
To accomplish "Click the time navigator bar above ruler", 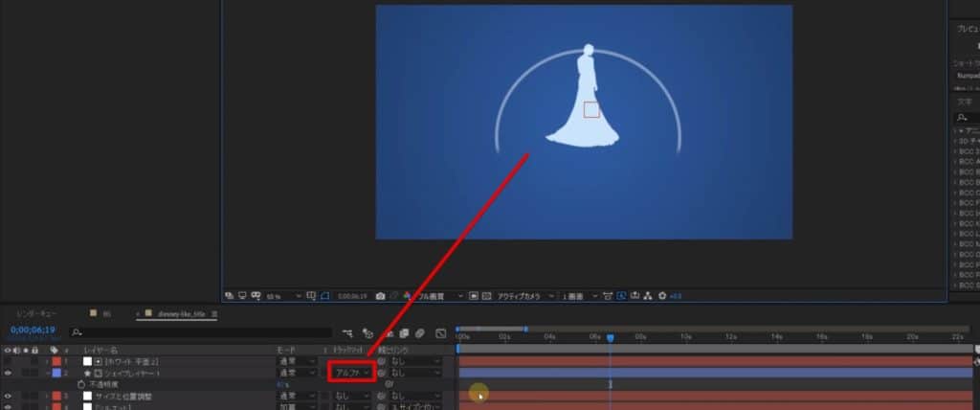I will 491,329.
